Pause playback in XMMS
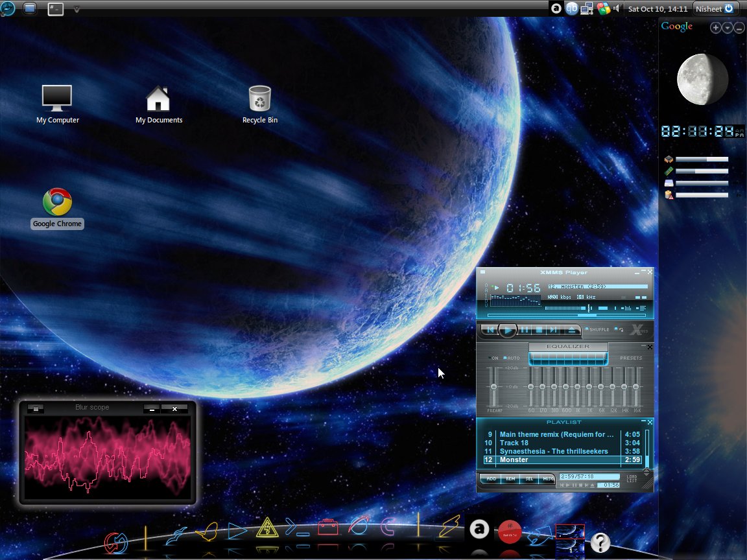Image resolution: width=747 pixels, height=560 pixels. coord(525,329)
